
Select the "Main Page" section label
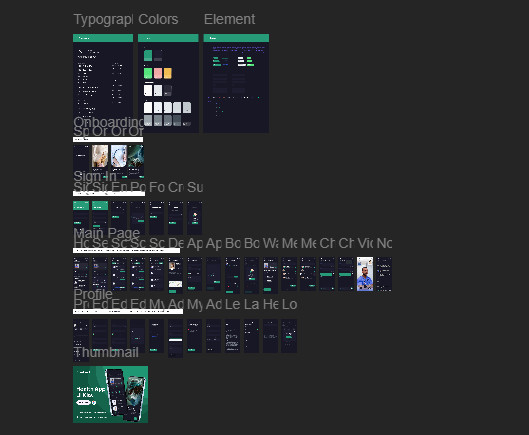(x=107, y=233)
